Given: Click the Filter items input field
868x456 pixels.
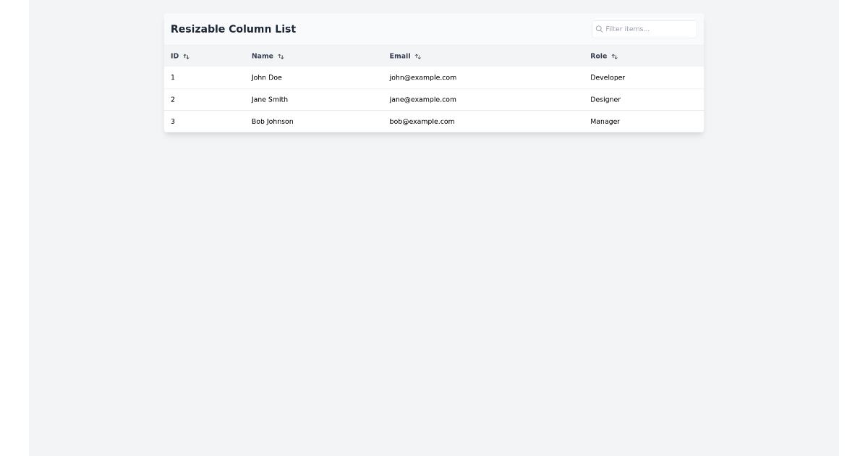Looking at the screenshot, I should 644,29.
